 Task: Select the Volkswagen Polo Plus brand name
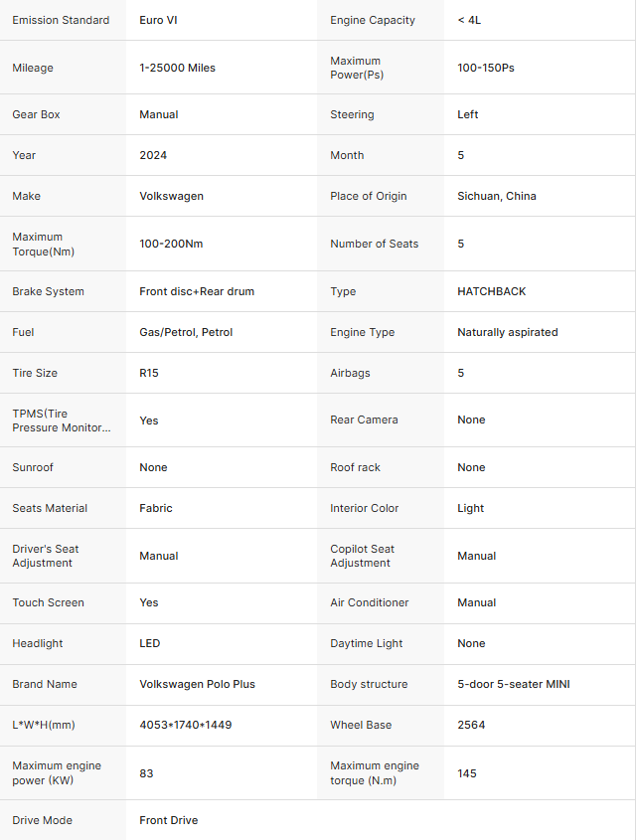tap(197, 684)
